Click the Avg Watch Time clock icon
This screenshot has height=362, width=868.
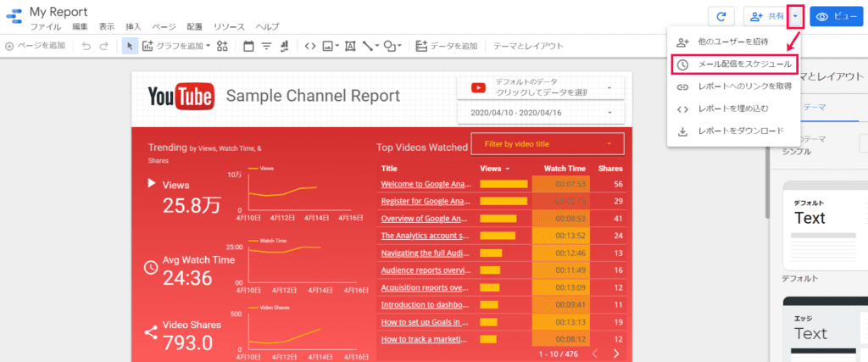(x=151, y=267)
